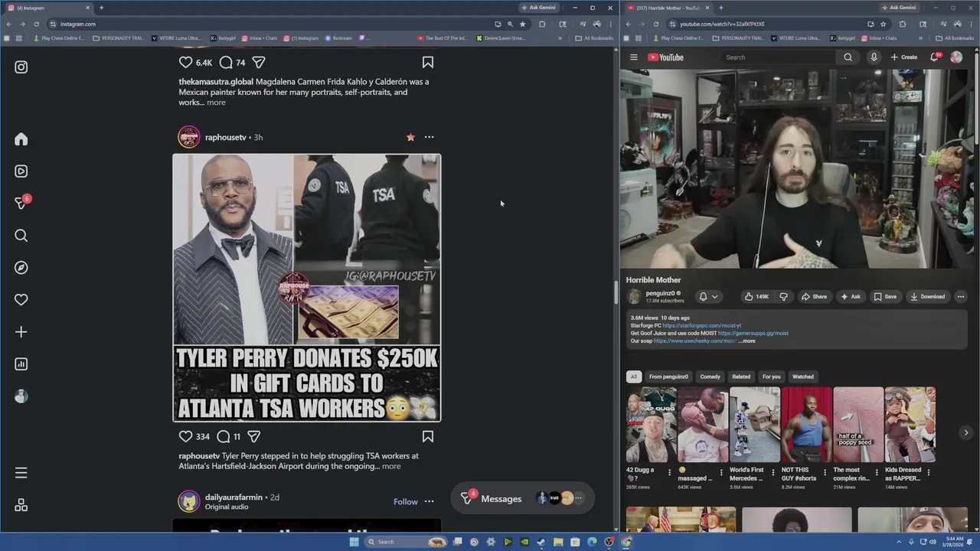
Task: Save the raphousetv post with bookmark
Action: (x=428, y=436)
